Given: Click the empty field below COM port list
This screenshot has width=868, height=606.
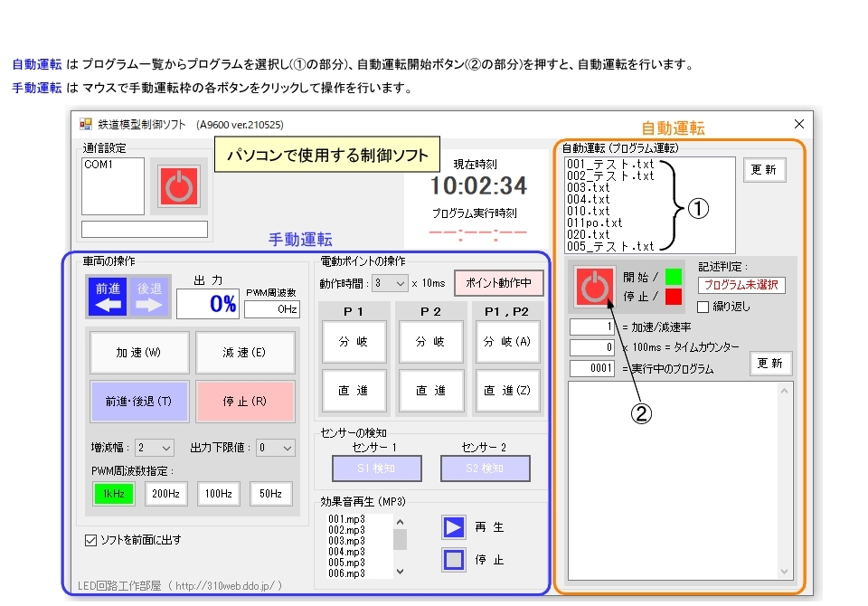Looking at the screenshot, I should tap(145, 230).
